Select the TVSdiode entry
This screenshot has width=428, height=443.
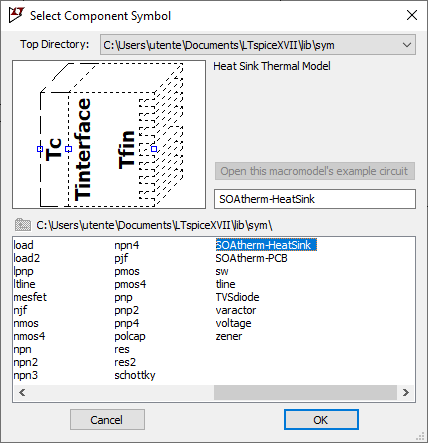point(237,297)
